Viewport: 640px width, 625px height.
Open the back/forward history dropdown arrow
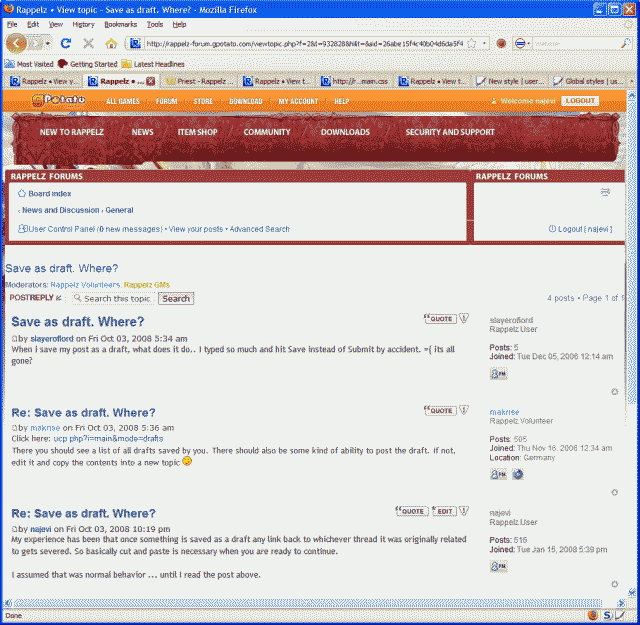[x=48, y=43]
